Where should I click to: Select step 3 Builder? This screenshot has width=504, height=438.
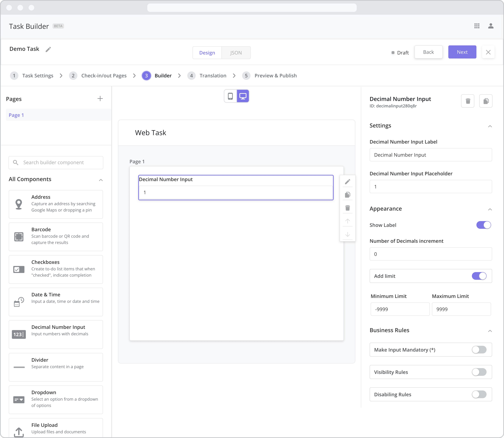[x=157, y=75]
